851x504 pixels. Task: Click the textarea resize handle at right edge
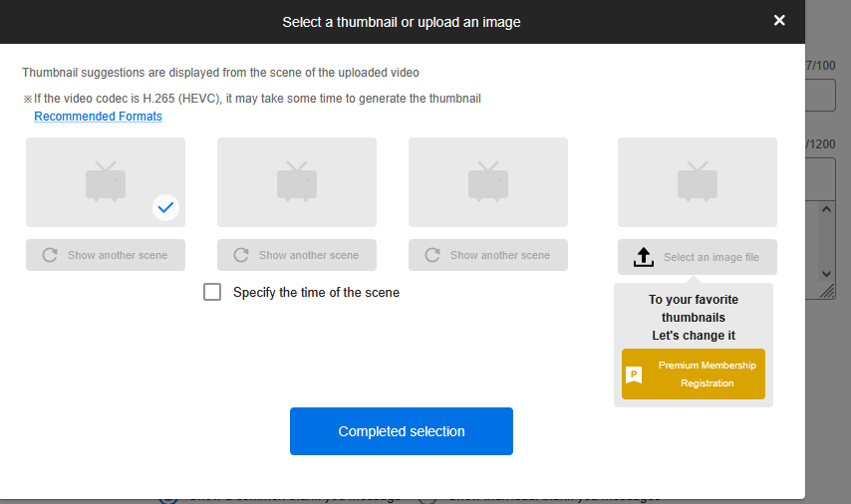pos(828,291)
